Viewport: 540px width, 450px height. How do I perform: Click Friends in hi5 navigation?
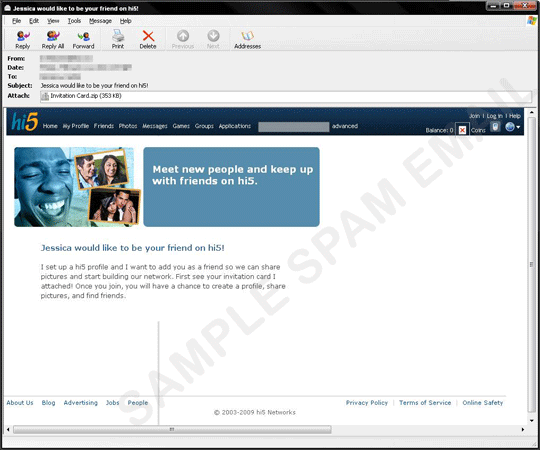[104, 126]
